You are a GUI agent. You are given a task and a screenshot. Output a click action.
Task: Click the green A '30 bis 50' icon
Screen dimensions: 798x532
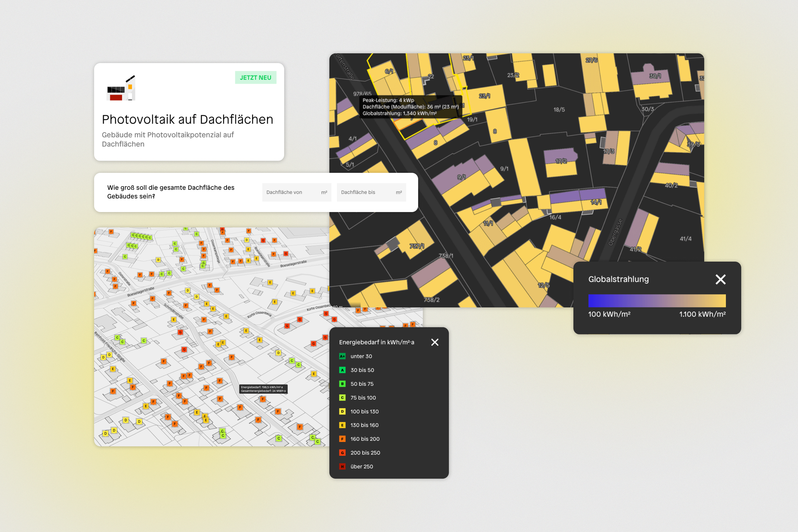coord(342,370)
